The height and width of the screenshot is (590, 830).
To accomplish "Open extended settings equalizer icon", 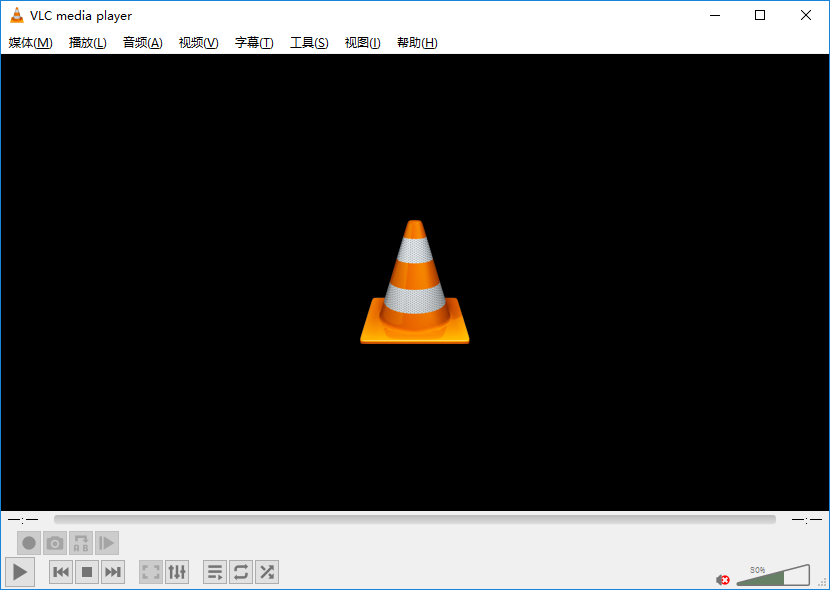I will (x=177, y=572).
